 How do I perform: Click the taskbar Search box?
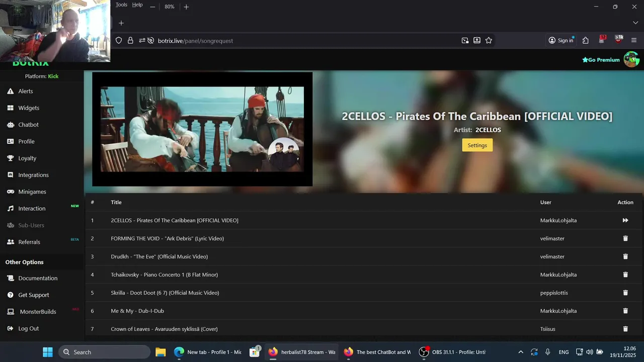(x=104, y=352)
